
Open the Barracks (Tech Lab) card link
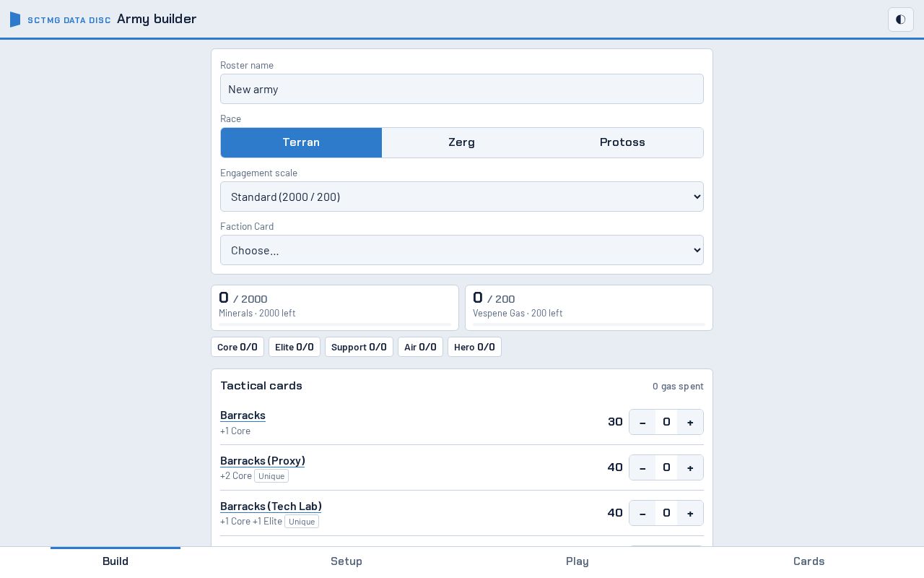coord(271,506)
